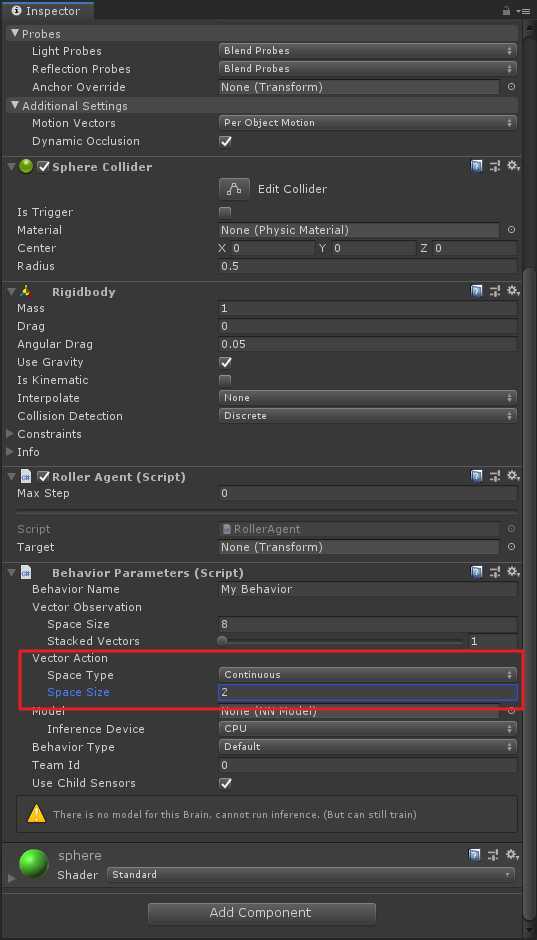Open Space Type Continuous dropdown

point(367,674)
